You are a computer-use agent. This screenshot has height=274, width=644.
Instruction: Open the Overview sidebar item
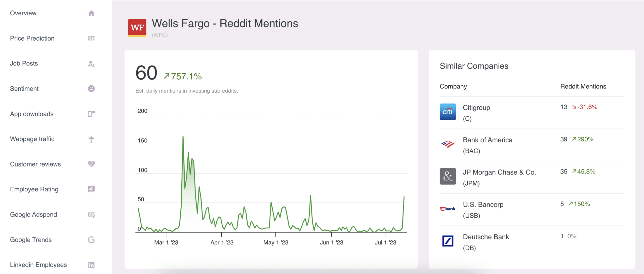pos(23,13)
